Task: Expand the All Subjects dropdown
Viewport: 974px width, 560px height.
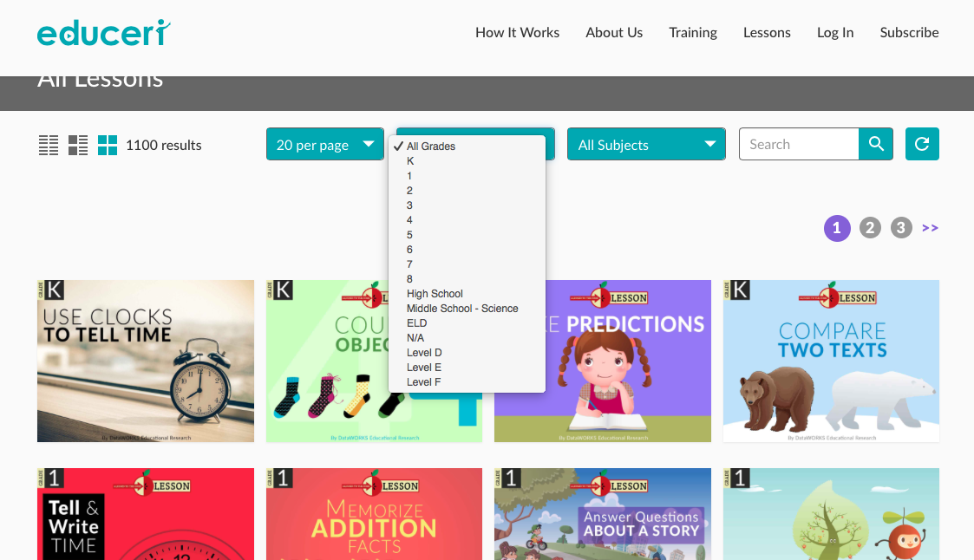Action: point(646,144)
